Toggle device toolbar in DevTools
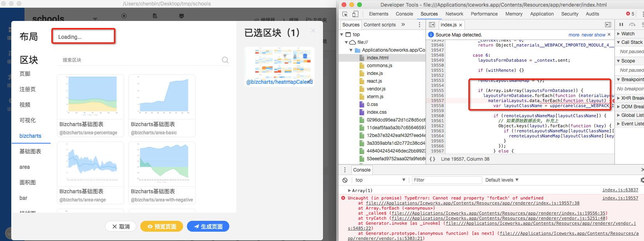Screen dimensions: 644x241 [355, 14]
